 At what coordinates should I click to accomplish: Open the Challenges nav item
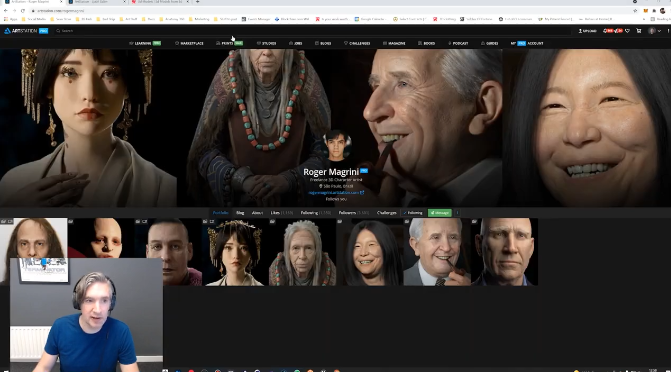(357, 43)
